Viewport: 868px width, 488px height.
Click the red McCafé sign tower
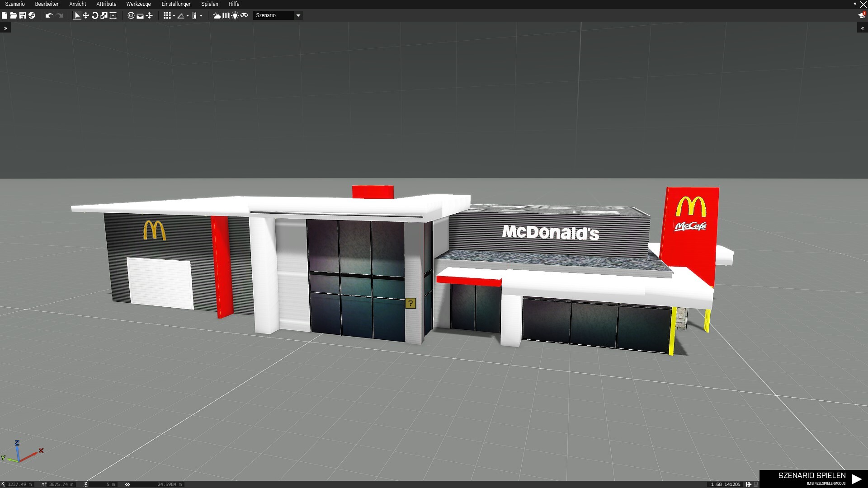[690, 235]
